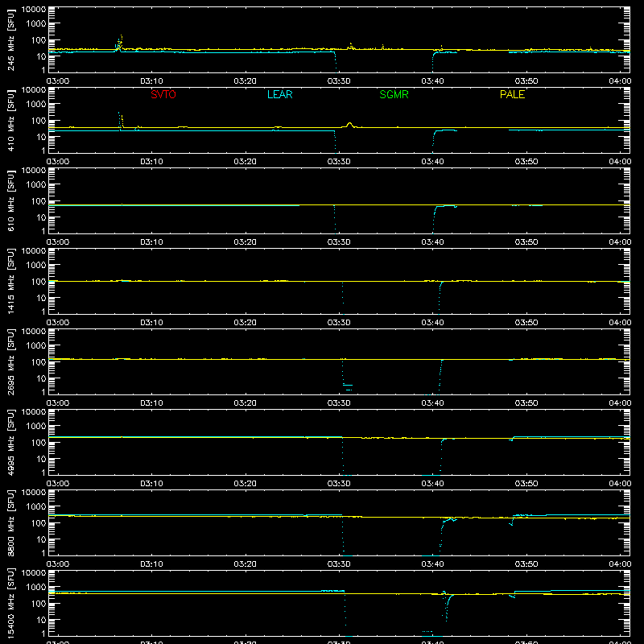This screenshot has height=644, width=644.
Task: Select the 410 MHz [SFU] axis title
Action: click(10, 120)
